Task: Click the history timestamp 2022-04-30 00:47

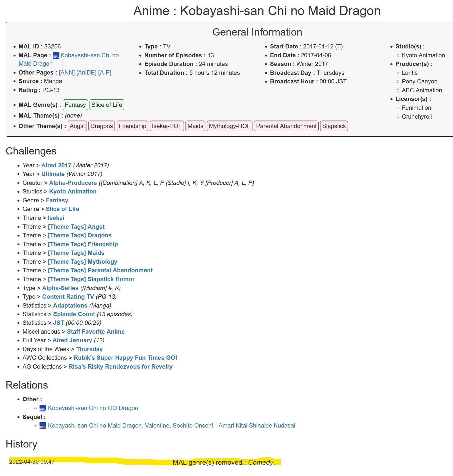Action: (x=32, y=462)
